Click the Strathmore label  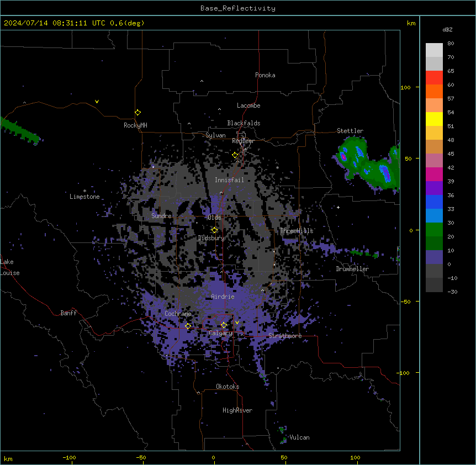pos(285,336)
